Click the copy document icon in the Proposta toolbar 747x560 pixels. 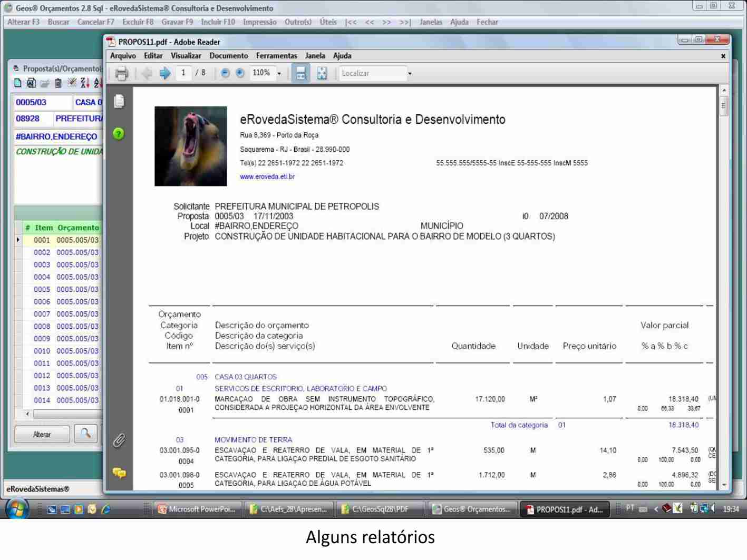tap(31, 83)
